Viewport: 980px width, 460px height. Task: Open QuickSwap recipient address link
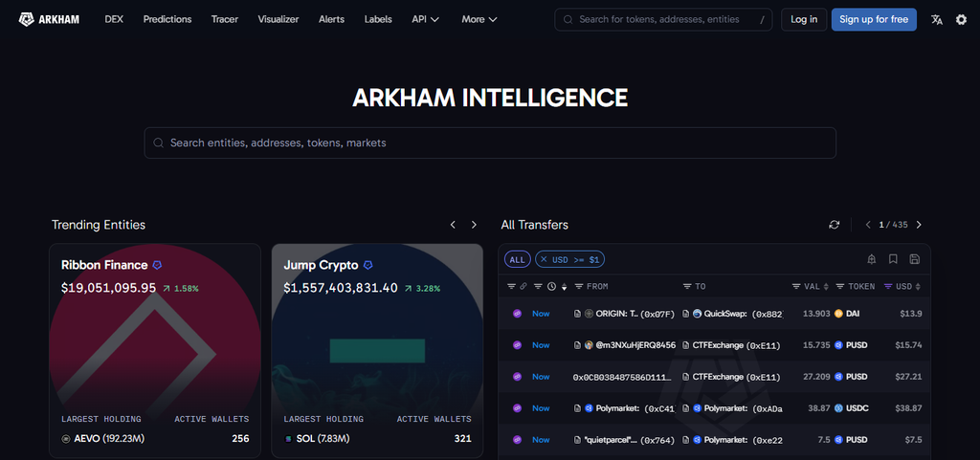tap(743, 314)
